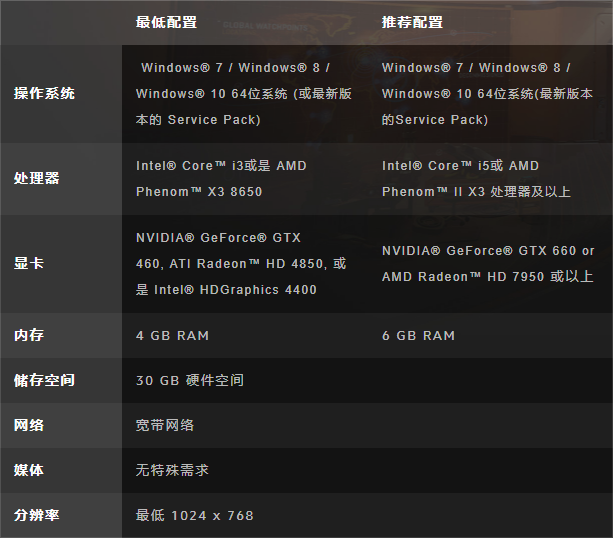Click the '6 GB RAM' cell
This screenshot has height=538, width=613.
click(x=418, y=336)
